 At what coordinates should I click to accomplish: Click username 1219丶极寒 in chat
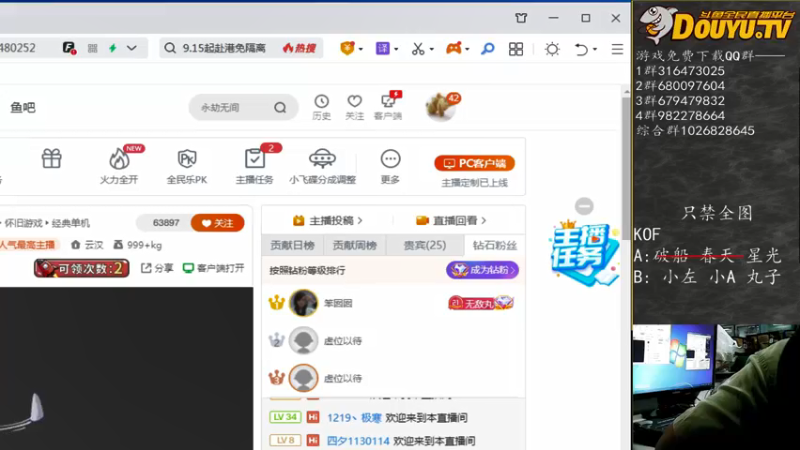(354, 418)
